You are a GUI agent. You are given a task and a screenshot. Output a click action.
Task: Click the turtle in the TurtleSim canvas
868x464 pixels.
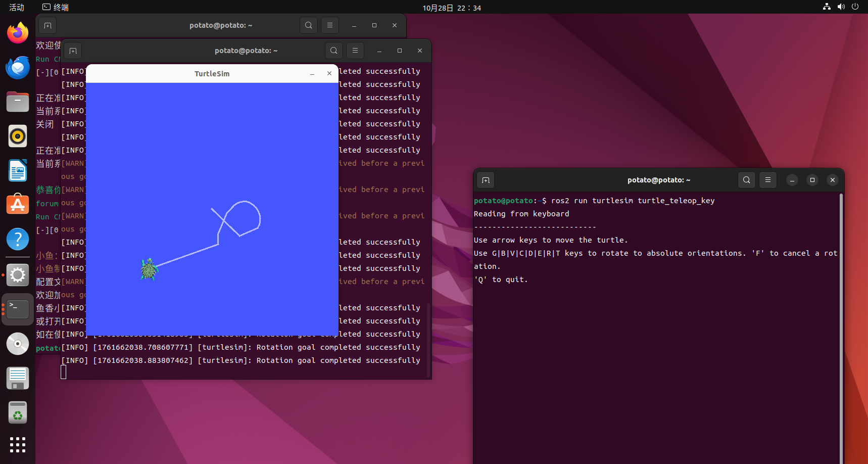pyautogui.click(x=149, y=269)
